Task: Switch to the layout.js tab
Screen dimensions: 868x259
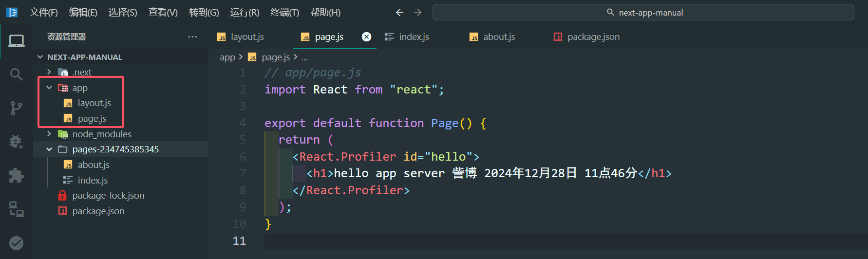Action: pyautogui.click(x=247, y=37)
